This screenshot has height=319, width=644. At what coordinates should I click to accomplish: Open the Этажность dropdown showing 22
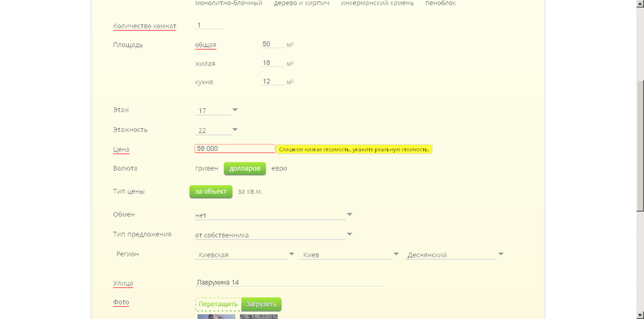click(216, 130)
